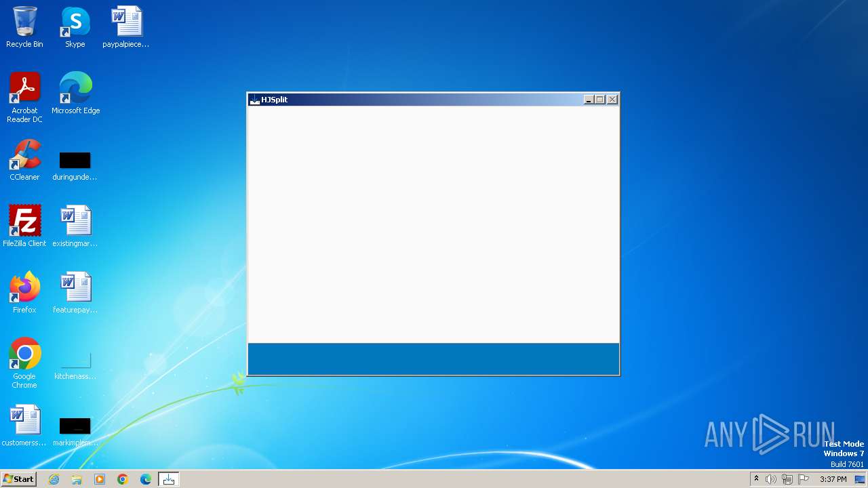Open Windows Explorer folder in taskbar
The image size is (868, 488).
click(x=77, y=479)
